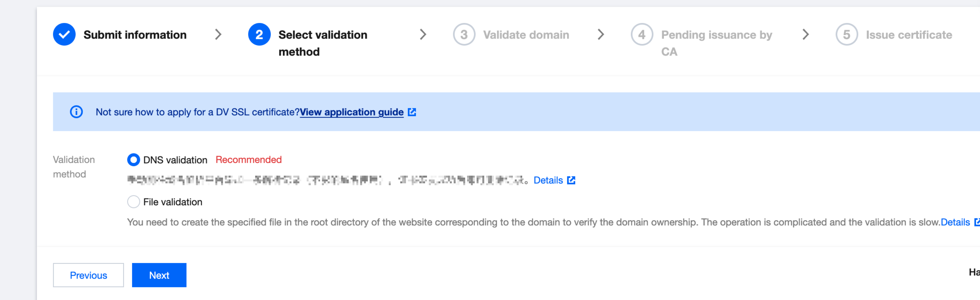Click the step 3 Validate domain circle
The height and width of the screenshot is (300, 980).
464,35
